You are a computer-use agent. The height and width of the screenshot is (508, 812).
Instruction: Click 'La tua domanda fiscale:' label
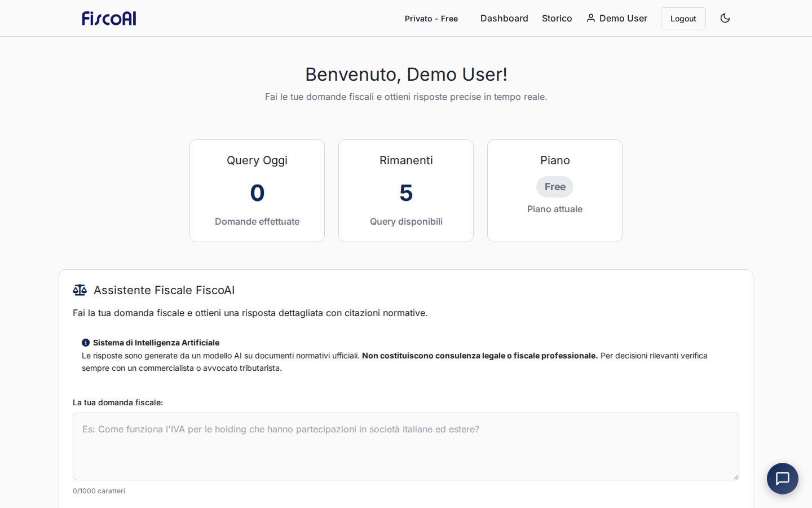[118, 402]
